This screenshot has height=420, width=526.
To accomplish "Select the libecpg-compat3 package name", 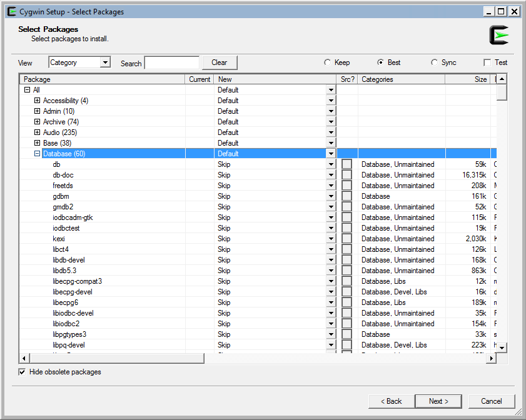I will 77,281.
